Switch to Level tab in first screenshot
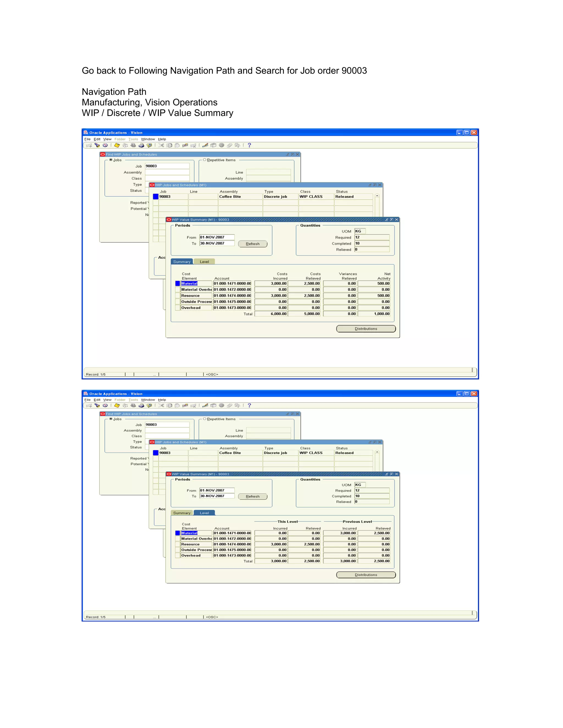Image resolution: width=563 pixels, height=728 pixels. 205,262
